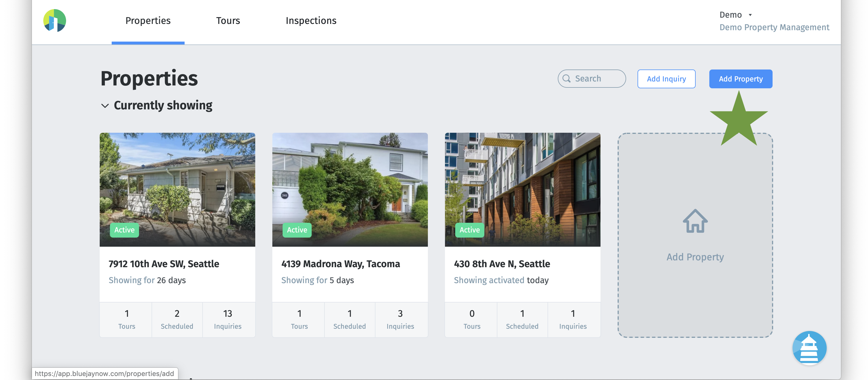View 1 Tours for 4139 Madrona Way

(299, 320)
